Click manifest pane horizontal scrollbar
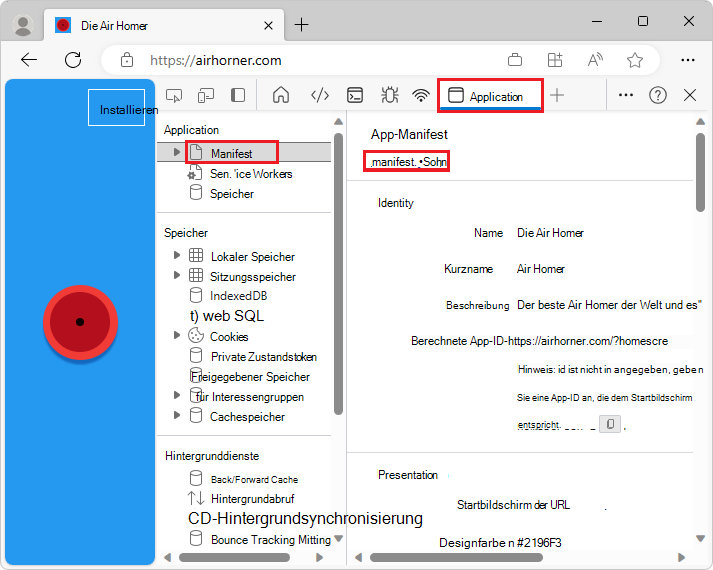The width and height of the screenshot is (713, 570). [x=456, y=557]
